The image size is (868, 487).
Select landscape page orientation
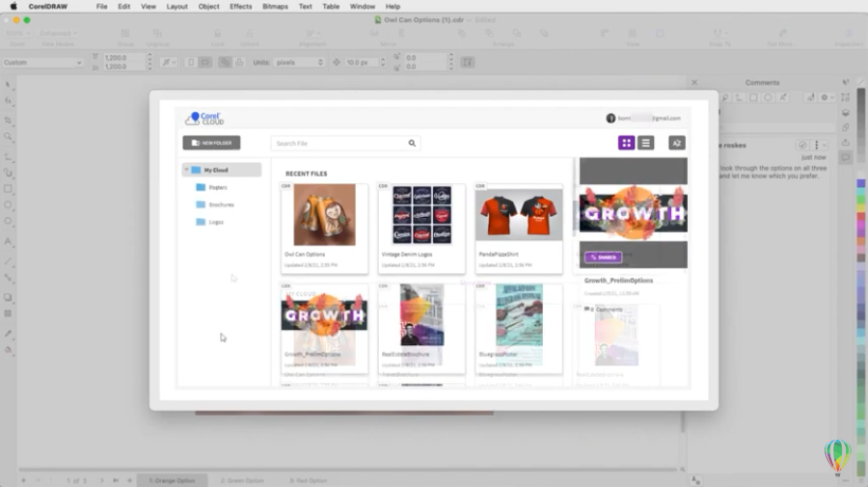point(205,63)
